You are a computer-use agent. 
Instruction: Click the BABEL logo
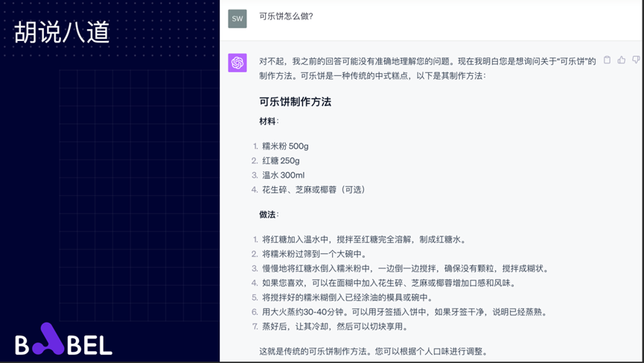coord(64,339)
